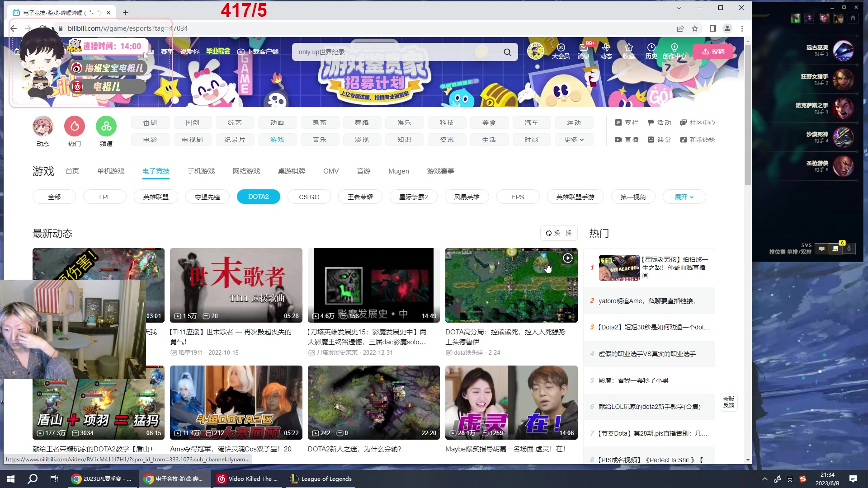Open chat bubble icon in League client

(822, 249)
